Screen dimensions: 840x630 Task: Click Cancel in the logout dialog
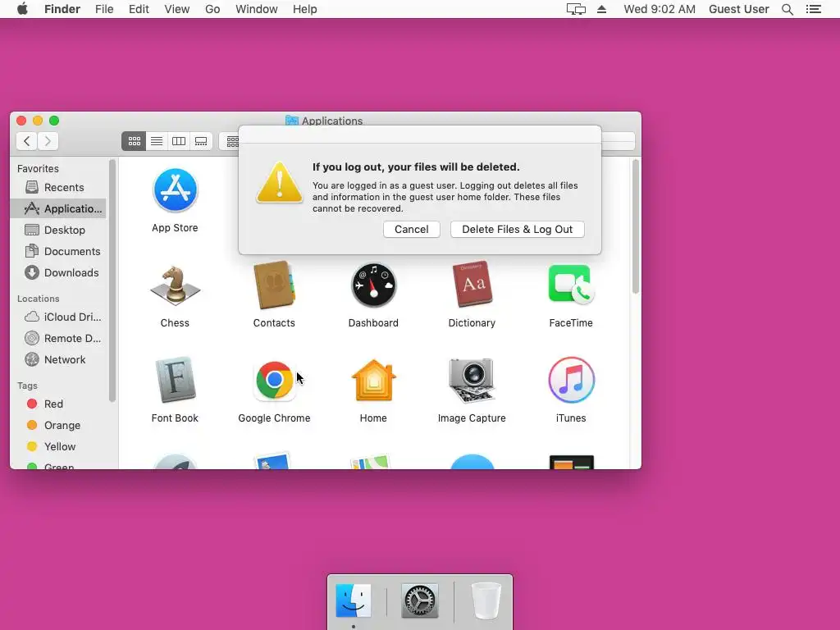point(412,230)
